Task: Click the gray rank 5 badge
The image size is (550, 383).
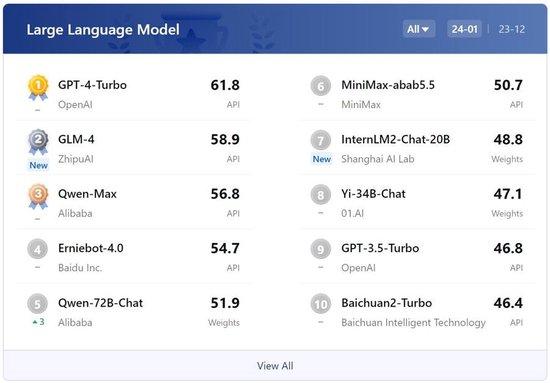Action: click(x=38, y=304)
